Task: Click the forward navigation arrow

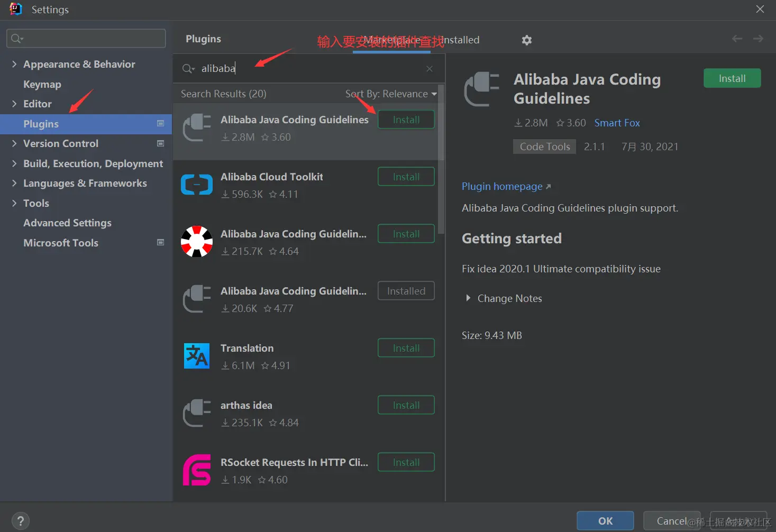Action: pos(758,39)
